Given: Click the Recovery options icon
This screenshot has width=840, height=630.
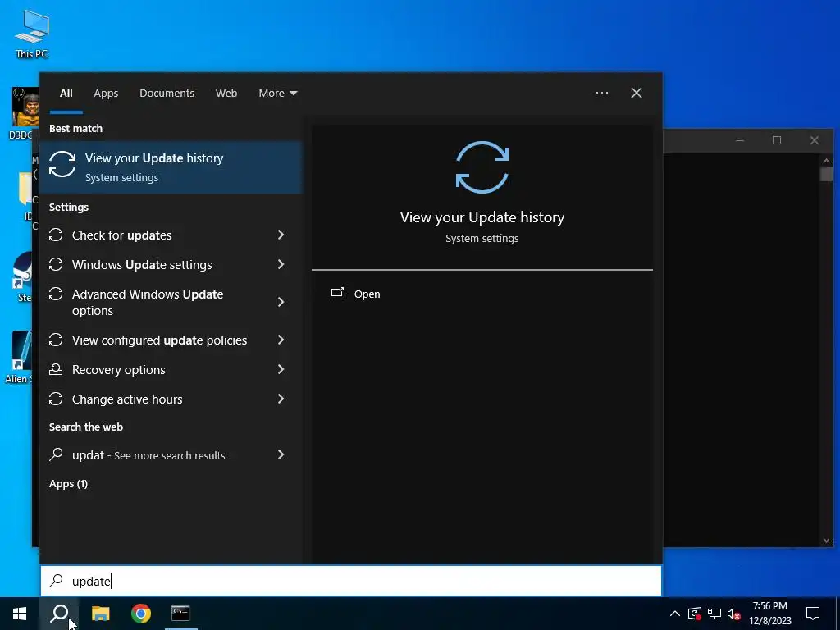Looking at the screenshot, I should tap(56, 369).
